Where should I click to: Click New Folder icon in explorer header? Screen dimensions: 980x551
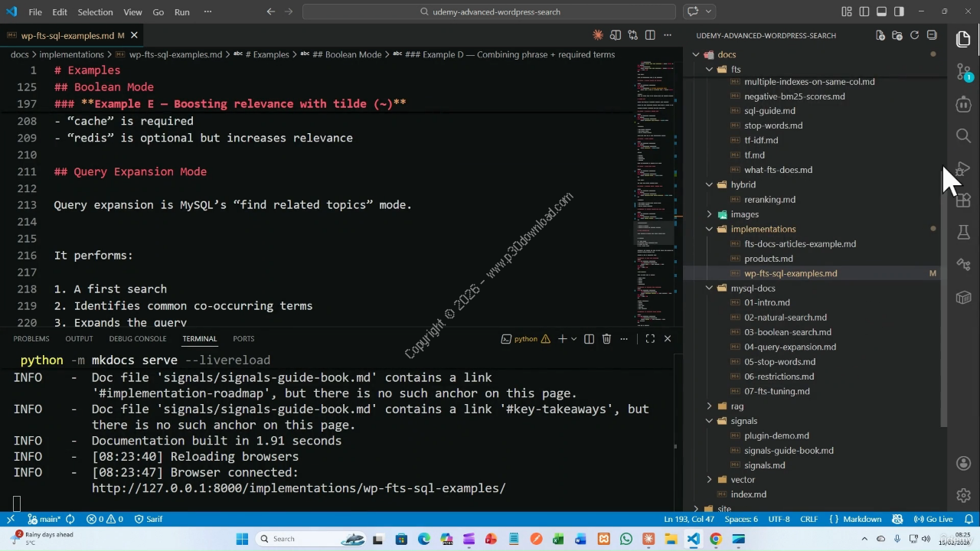897,35
